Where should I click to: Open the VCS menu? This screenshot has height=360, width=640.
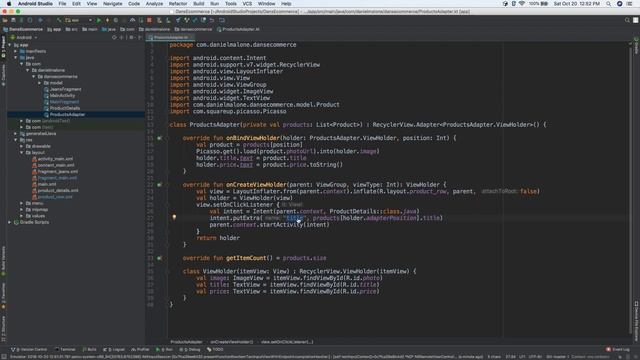tap(247, 4)
